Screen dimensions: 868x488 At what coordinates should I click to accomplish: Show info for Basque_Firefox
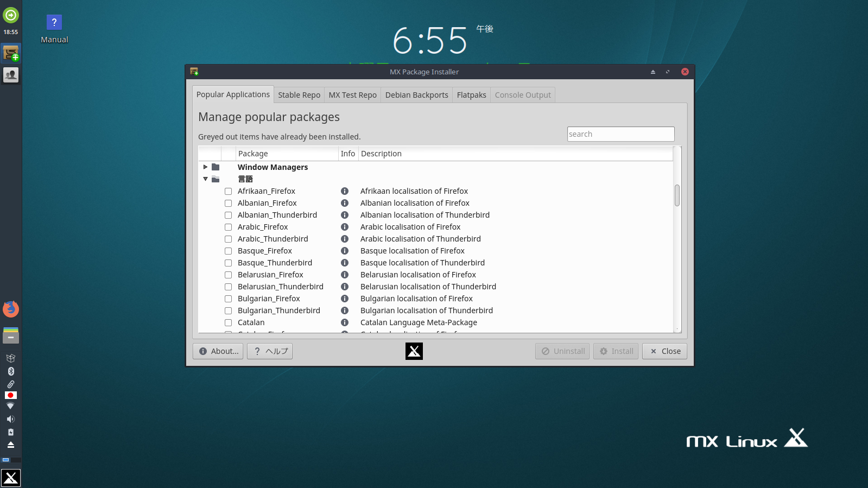tap(345, 251)
